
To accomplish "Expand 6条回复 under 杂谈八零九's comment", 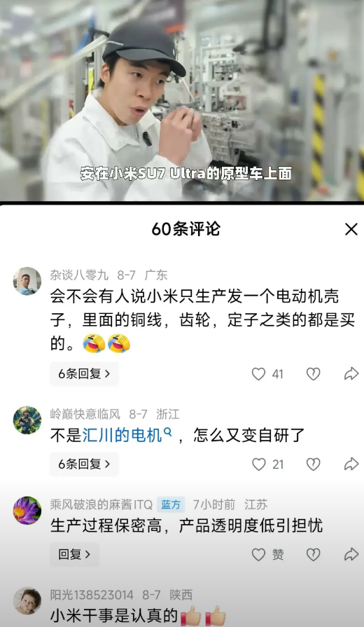I will [x=84, y=374].
